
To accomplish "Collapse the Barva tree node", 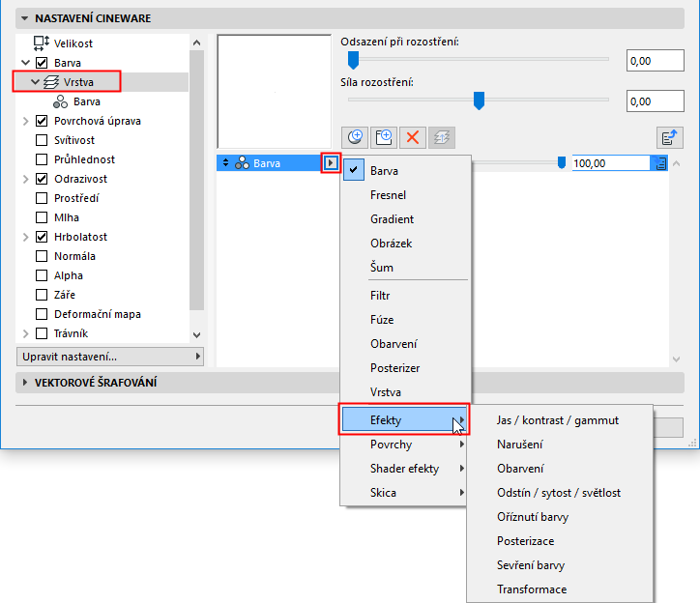I will [26, 63].
